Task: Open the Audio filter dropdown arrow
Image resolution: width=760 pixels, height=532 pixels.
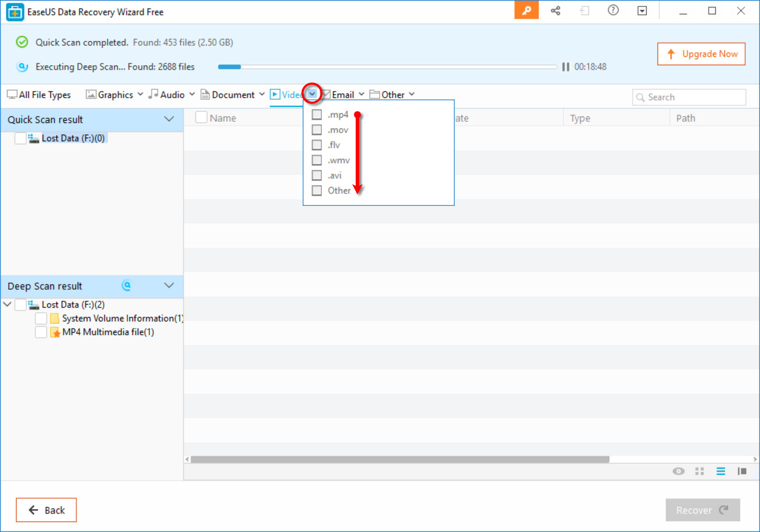Action: pos(192,94)
